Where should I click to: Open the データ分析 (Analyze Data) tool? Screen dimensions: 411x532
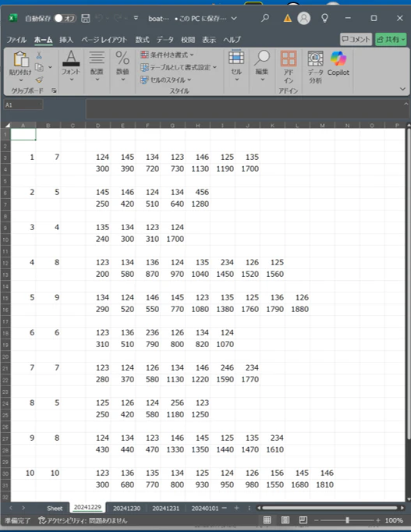tap(315, 67)
